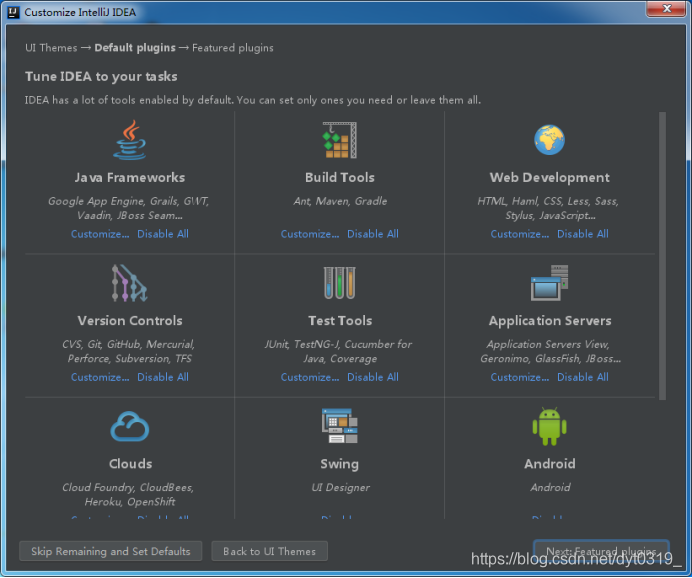The height and width of the screenshot is (578, 692).
Task: Click the Version Controls branches icon
Action: [x=129, y=283]
